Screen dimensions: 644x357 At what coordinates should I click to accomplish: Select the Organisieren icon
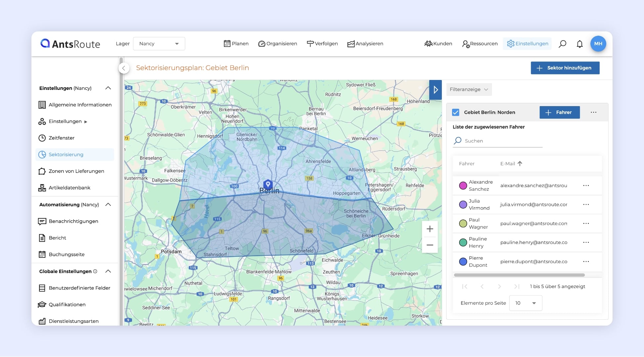click(262, 43)
